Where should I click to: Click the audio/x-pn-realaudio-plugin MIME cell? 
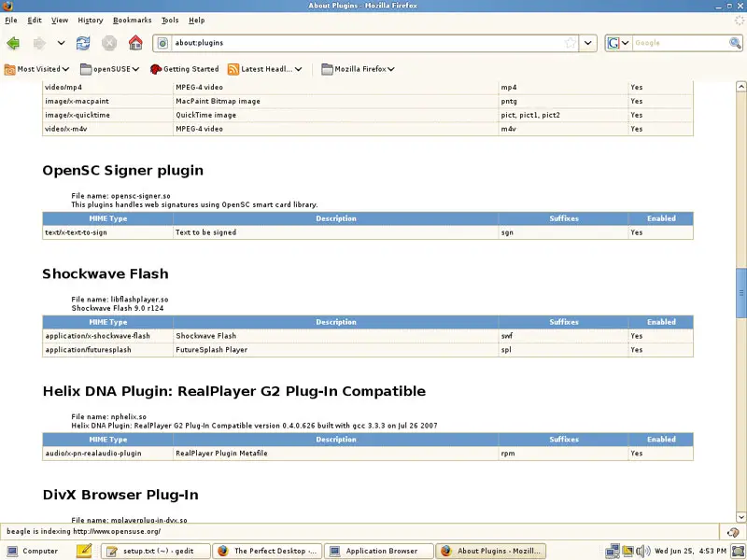107,454
